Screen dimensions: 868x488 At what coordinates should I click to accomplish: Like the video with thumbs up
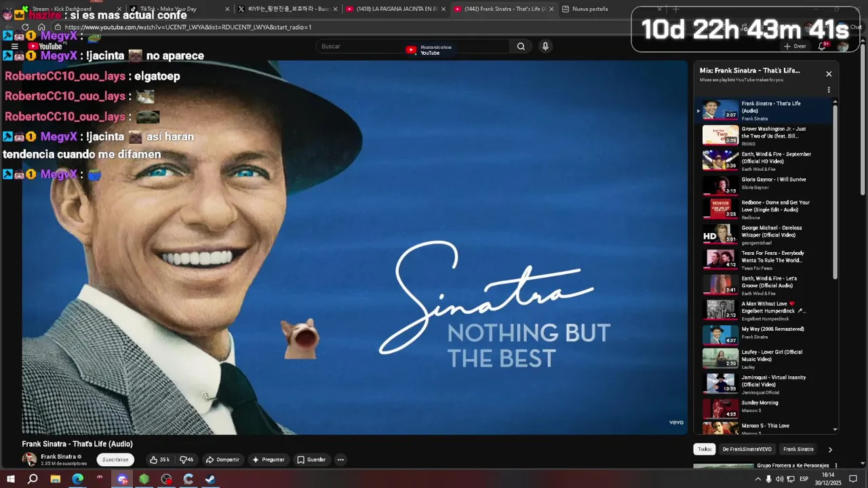tap(159, 460)
